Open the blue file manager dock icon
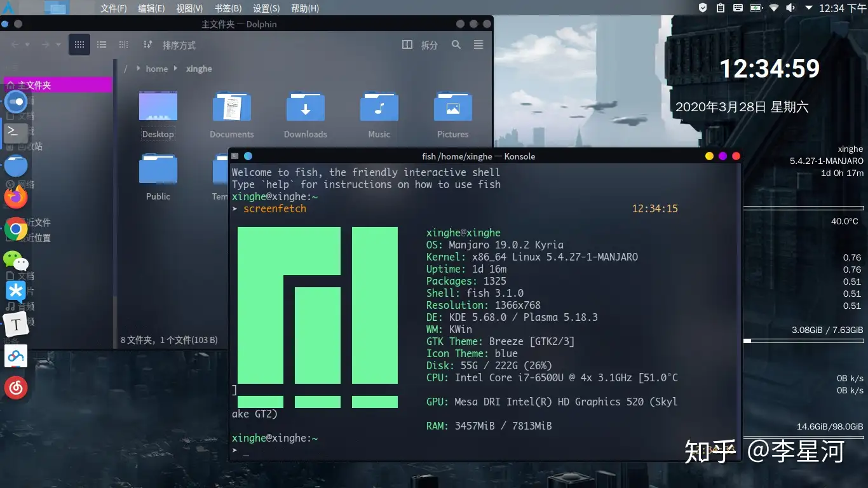The height and width of the screenshot is (488, 868). (16, 165)
